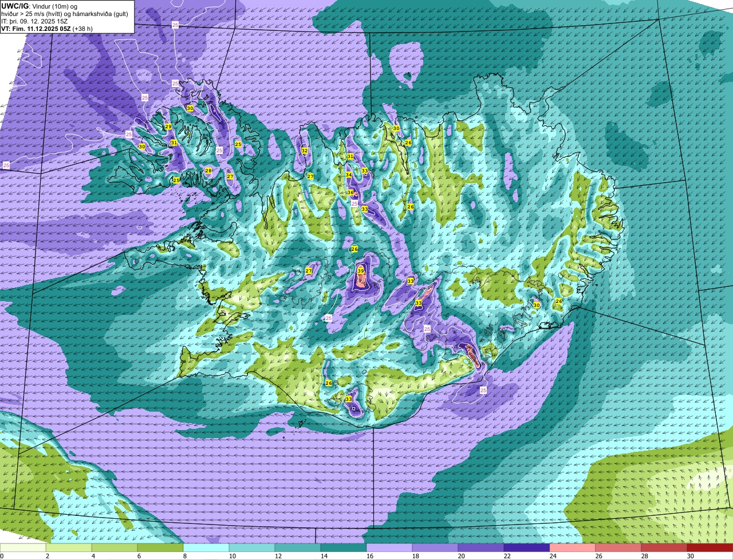Select the yellow 28 peak gust marker
The image size is (733, 560).
click(x=208, y=171)
